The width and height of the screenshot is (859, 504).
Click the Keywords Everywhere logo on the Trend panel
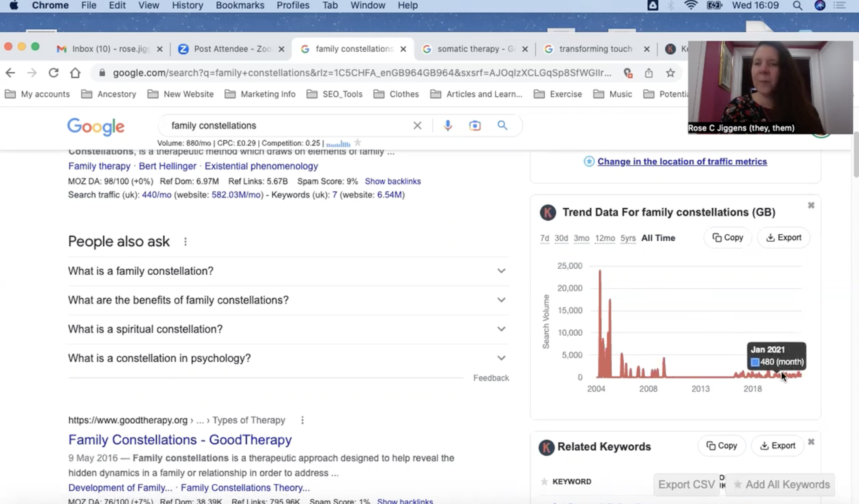[x=547, y=212]
